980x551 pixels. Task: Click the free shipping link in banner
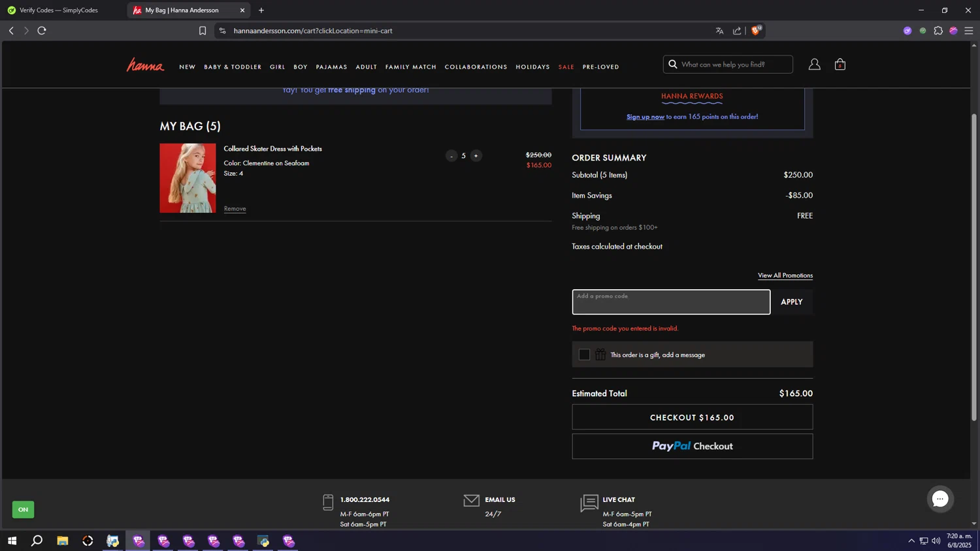351,90
